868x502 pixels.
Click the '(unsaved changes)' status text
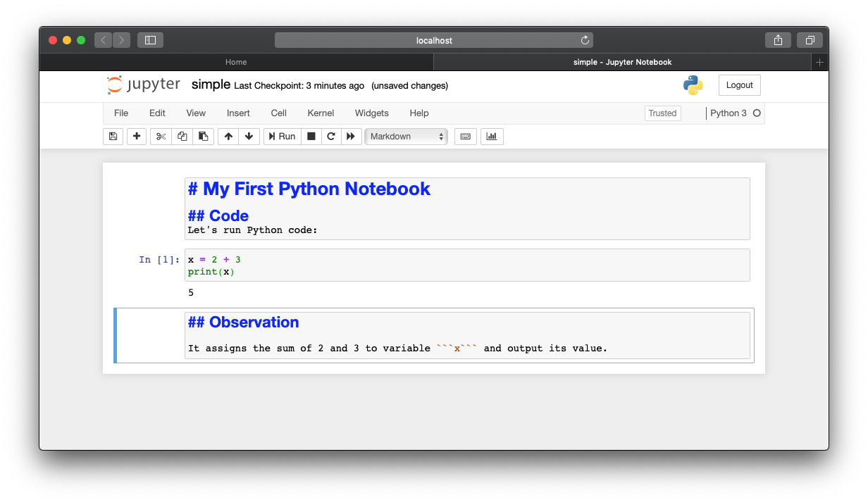(409, 86)
